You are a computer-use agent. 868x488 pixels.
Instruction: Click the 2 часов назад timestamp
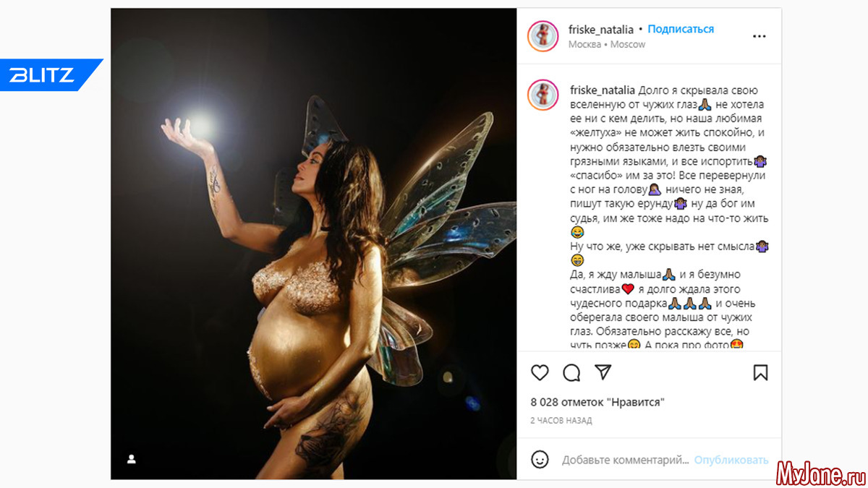[561, 420]
